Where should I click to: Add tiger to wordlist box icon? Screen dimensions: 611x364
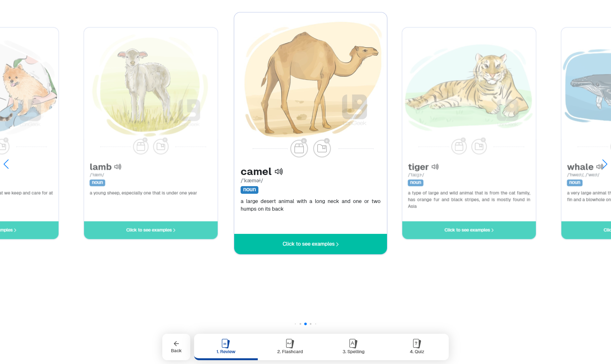[459, 147]
